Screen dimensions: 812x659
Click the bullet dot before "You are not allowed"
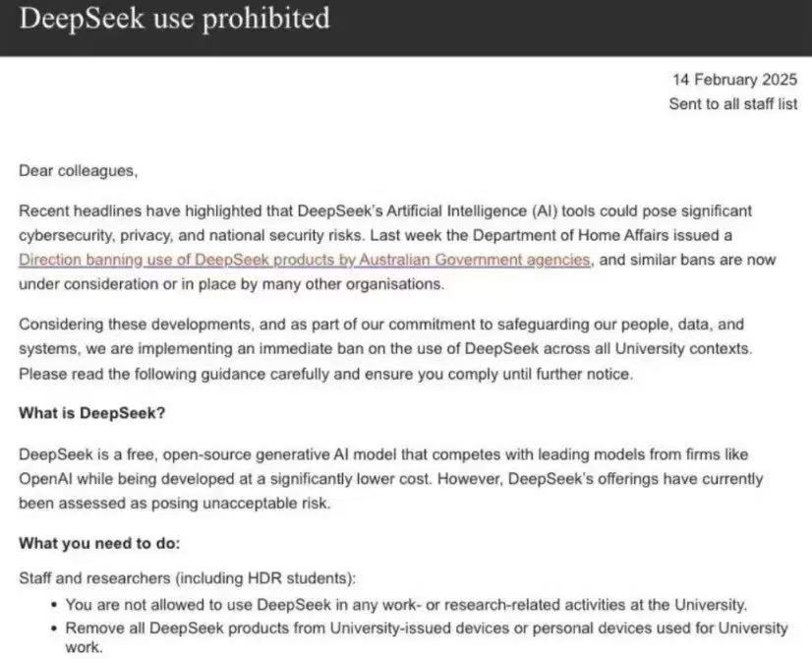pyautogui.click(x=54, y=605)
